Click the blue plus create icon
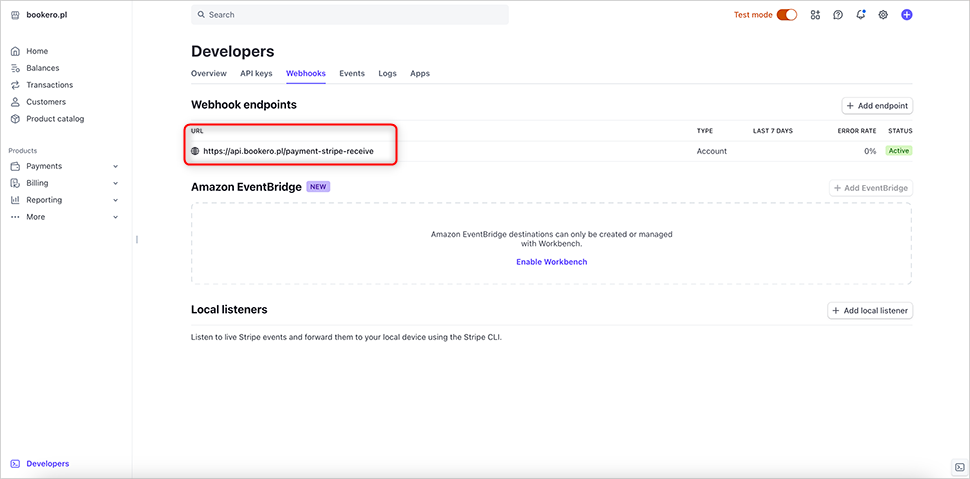This screenshot has height=479, width=970. pos(906,15)
